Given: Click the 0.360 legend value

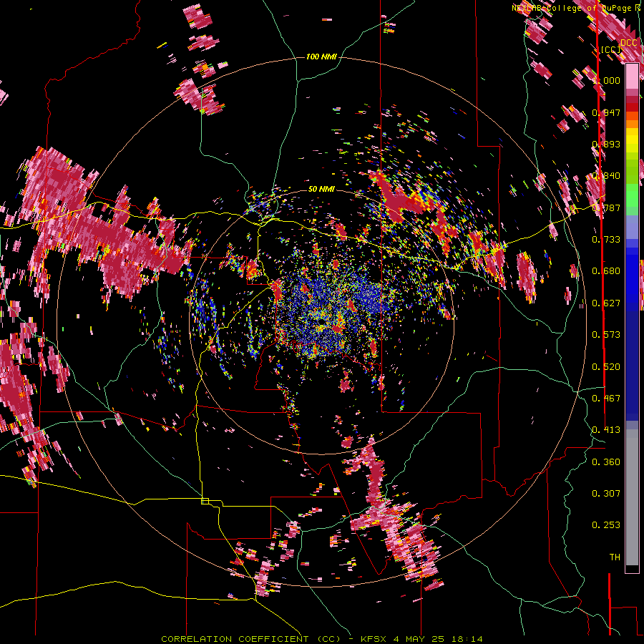Looking at the screenshot, I should coord(606,462).
